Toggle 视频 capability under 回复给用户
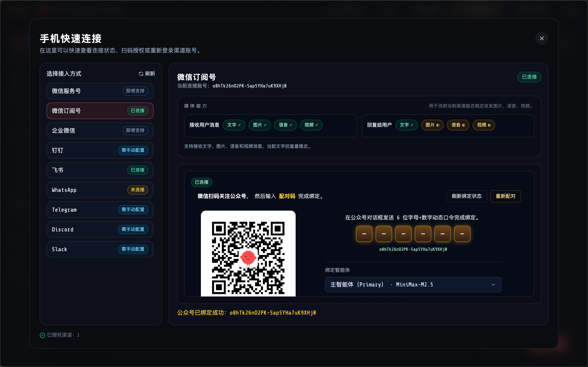The width and height of the screenshot is (588, 367). point(483,125)
